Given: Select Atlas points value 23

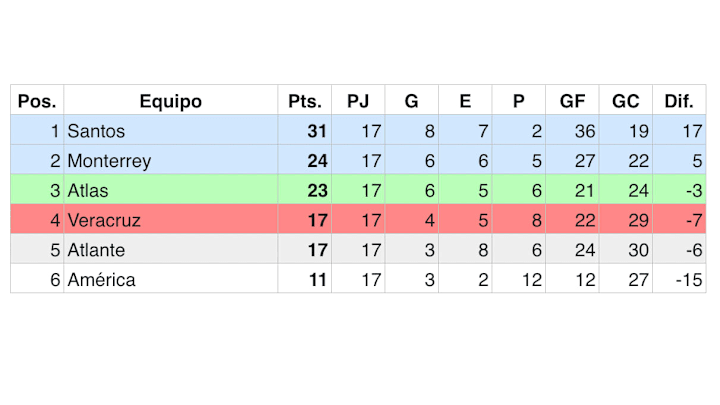Looking at the screenshot, I should coord(317,191).
